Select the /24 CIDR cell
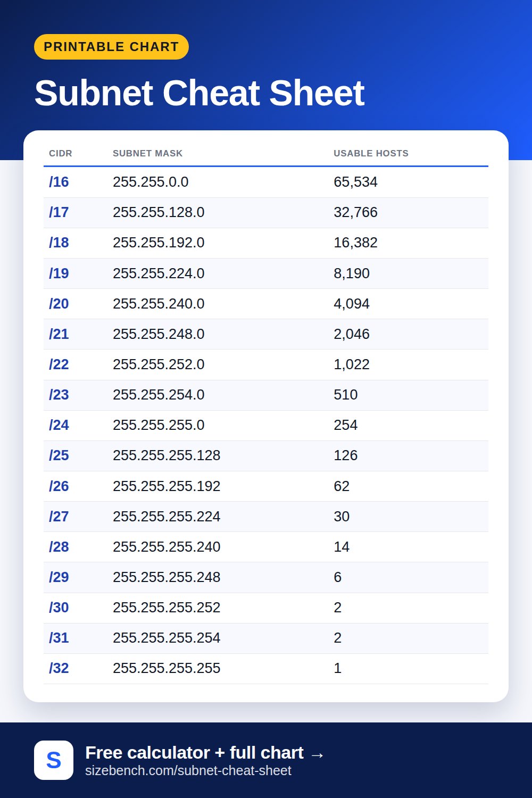Screen dimensions: 532x798 (x=59, y=425)
